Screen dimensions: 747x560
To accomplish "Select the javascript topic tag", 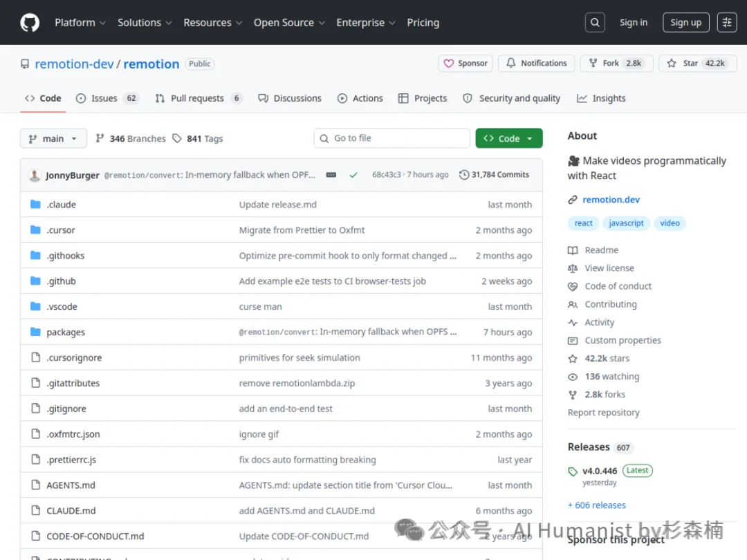I will click(626, 223).
